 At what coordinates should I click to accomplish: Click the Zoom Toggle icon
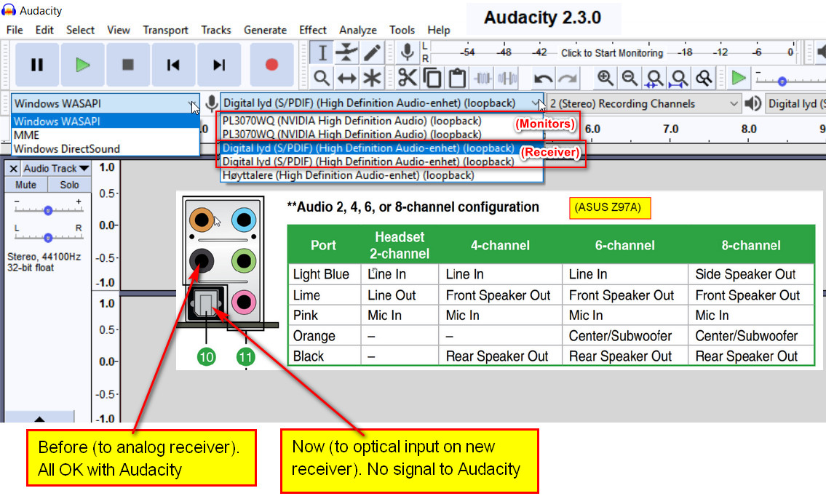coord(704,79)
